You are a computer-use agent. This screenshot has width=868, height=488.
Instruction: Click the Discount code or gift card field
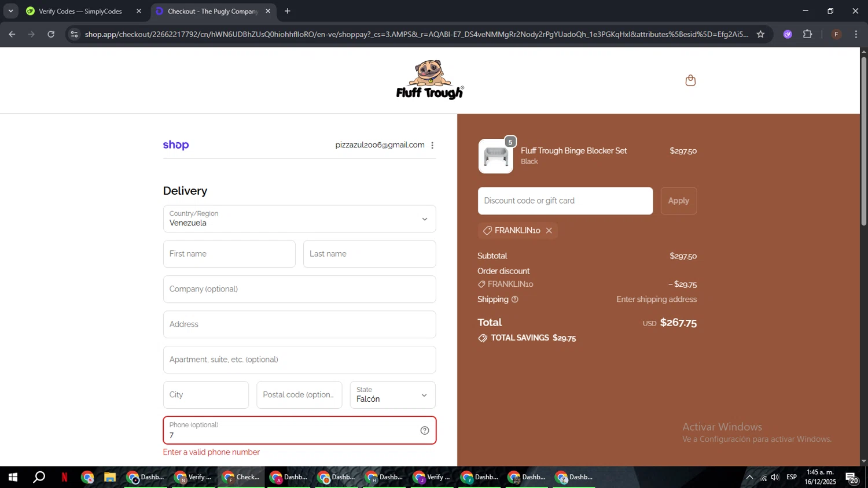565,201
